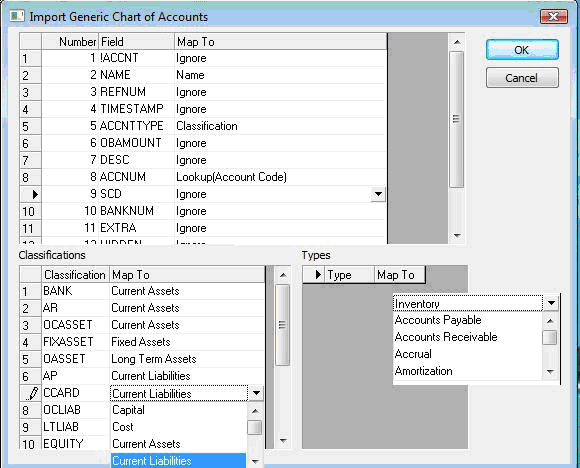
Task: Choose Amortization from the types list
Action: click(x=468, y=371)
